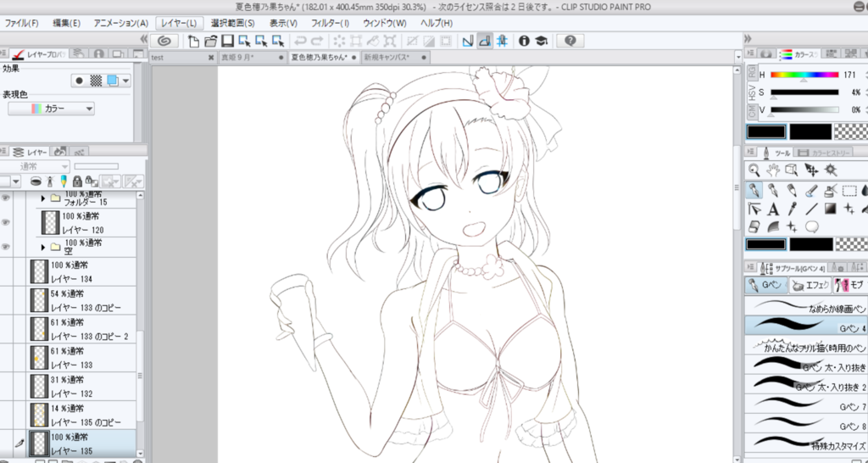Toggle snap to special ruler icon

coord(485,41)
